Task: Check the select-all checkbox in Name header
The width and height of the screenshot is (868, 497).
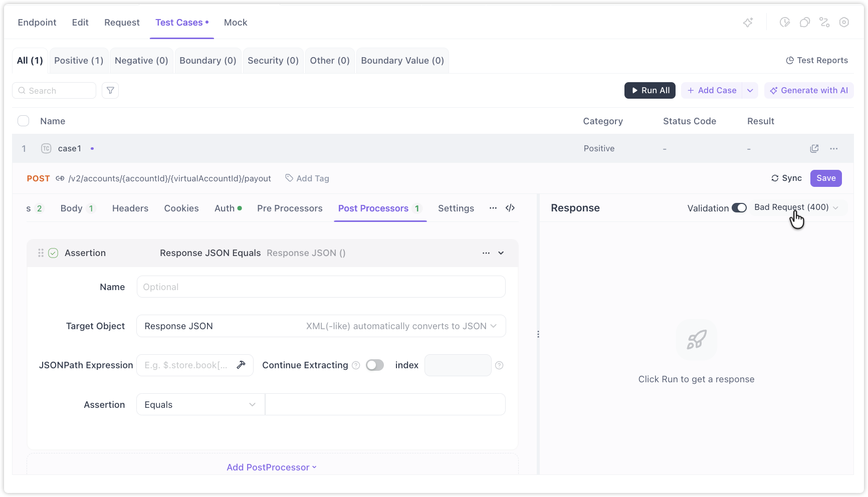Action: point(24,121)
